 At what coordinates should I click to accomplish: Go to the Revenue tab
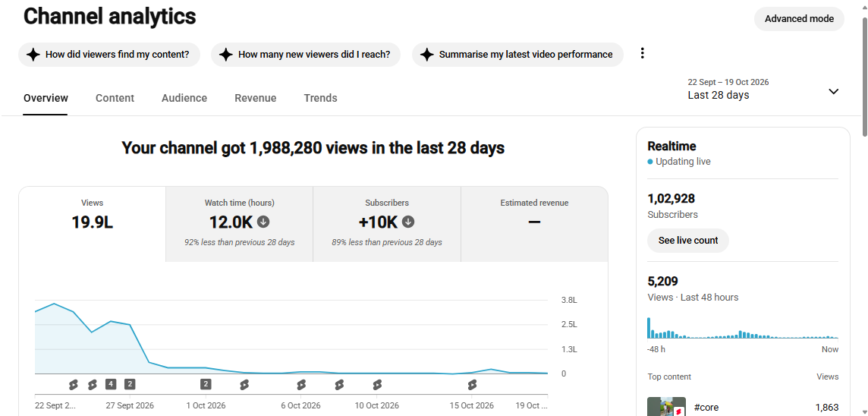[255, 98]
